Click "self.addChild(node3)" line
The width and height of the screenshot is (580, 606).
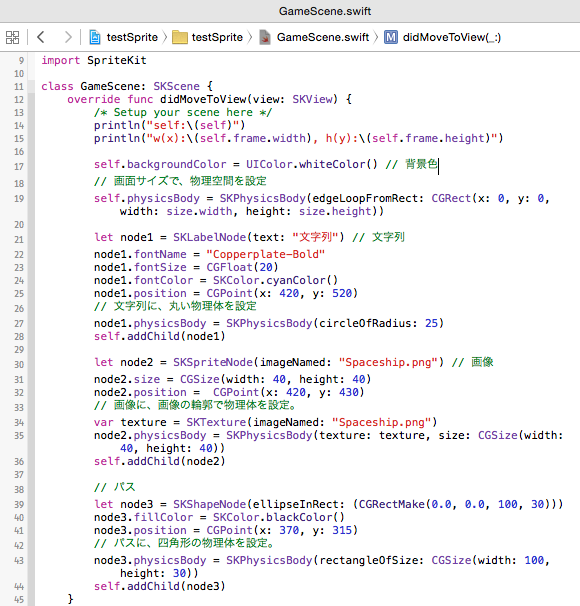click(x=160, y=586)
